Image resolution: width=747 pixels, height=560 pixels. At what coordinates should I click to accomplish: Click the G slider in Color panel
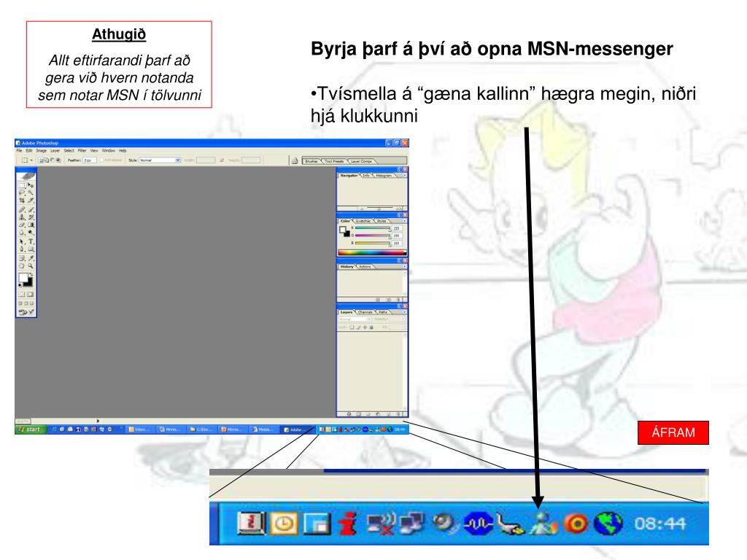click(373, 236)
